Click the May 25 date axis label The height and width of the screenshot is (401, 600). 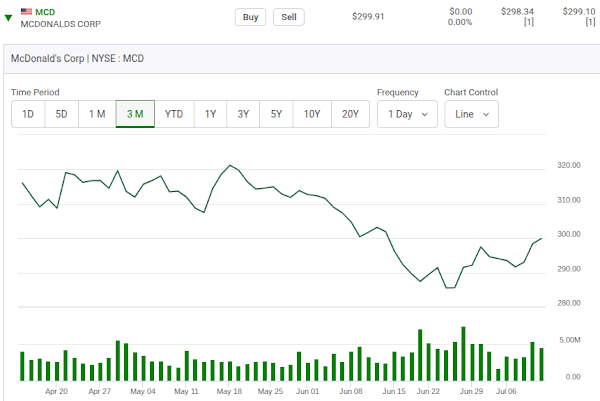(270, 391)
